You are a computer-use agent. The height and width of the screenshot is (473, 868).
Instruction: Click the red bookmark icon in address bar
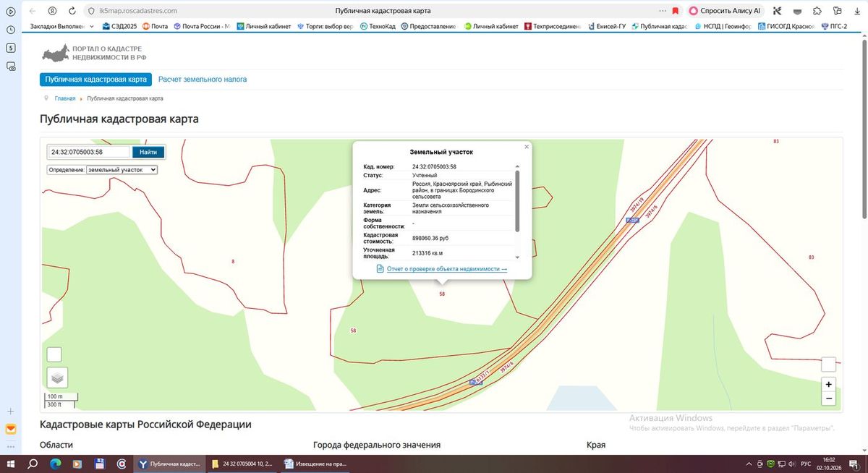click(675, 11)
